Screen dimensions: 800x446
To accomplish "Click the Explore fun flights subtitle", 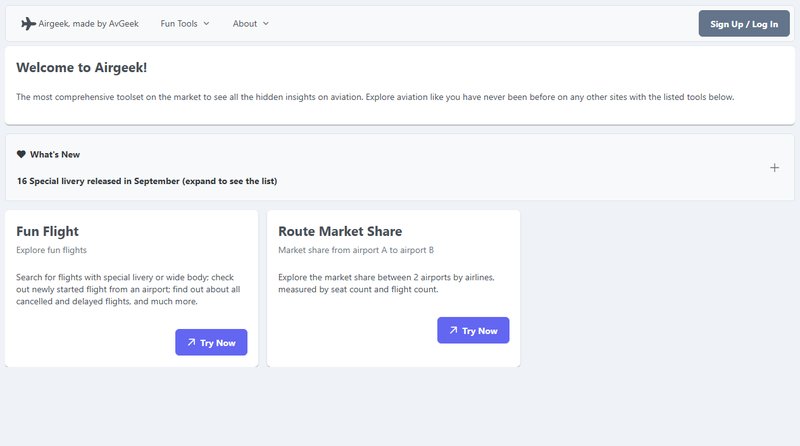I will [x=52, y=250].
